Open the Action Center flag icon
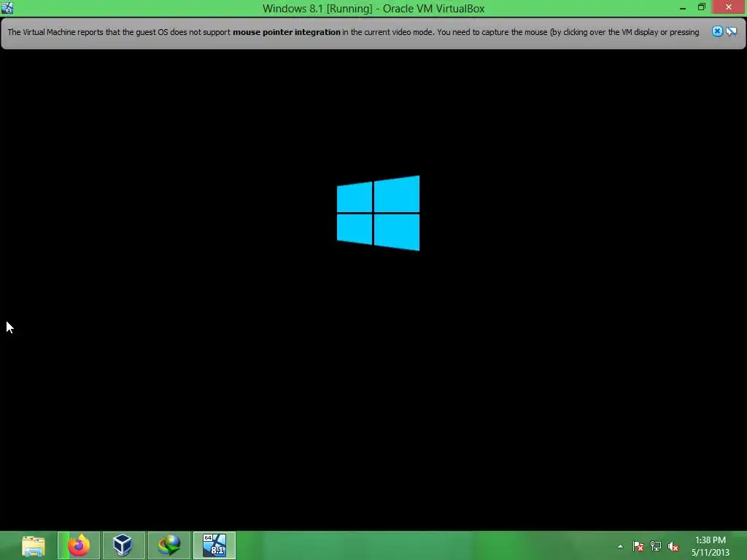Image resolution: width=747 pixels, height=560 pixels. point(638,546)
